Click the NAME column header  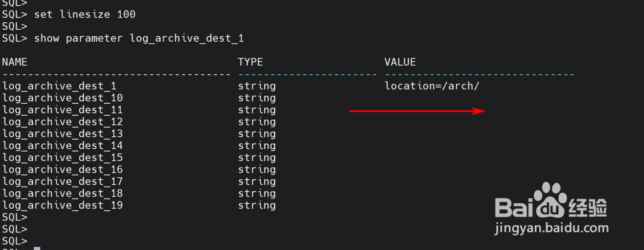pyautogui.click(x=14, y=62)
